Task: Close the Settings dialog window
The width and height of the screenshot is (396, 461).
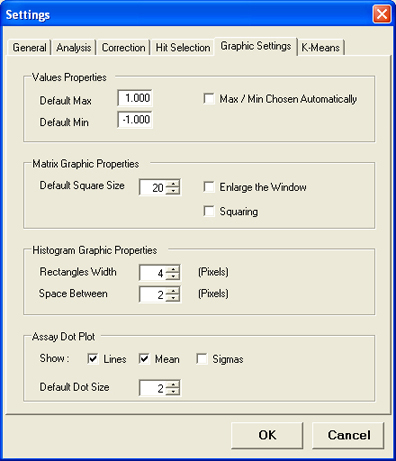Action: [382, 14]
